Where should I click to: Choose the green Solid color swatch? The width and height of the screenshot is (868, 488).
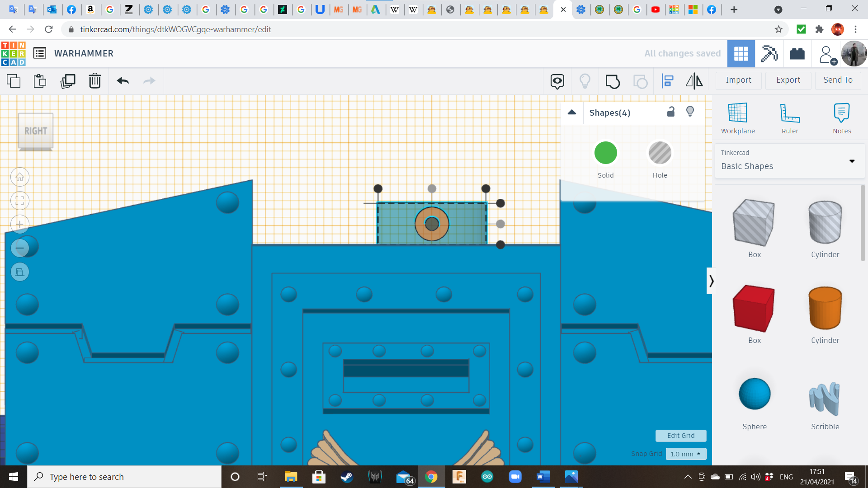tap(605, 153)
